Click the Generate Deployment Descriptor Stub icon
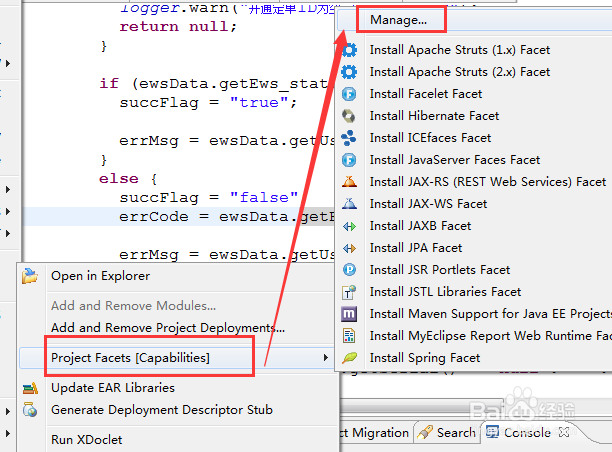Screen dimensions: 612x452 click(30, 410)
